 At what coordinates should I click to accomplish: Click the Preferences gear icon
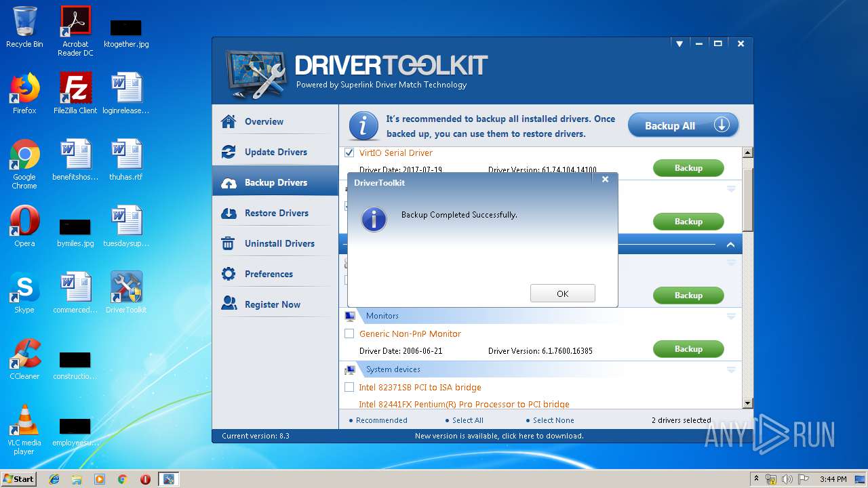229,274
